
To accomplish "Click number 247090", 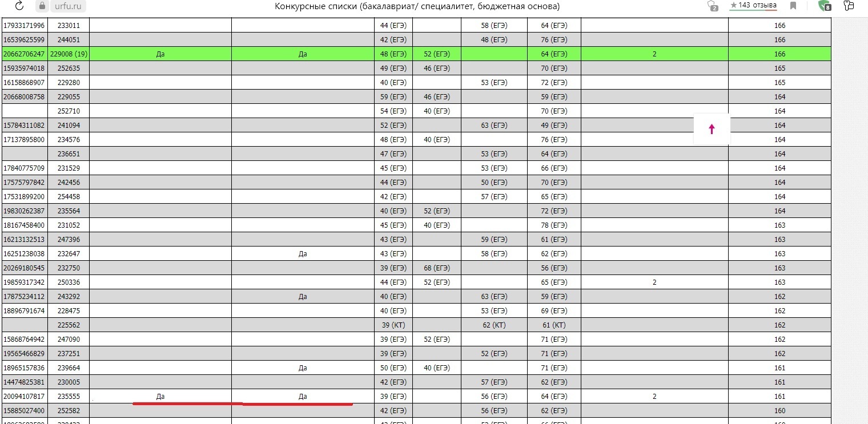I will 69,340.
